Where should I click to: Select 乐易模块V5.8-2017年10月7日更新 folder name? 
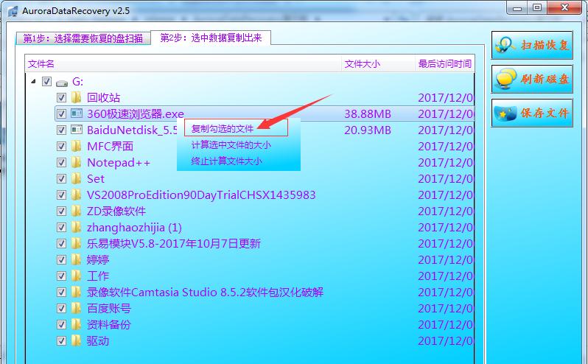click(174, 244)
